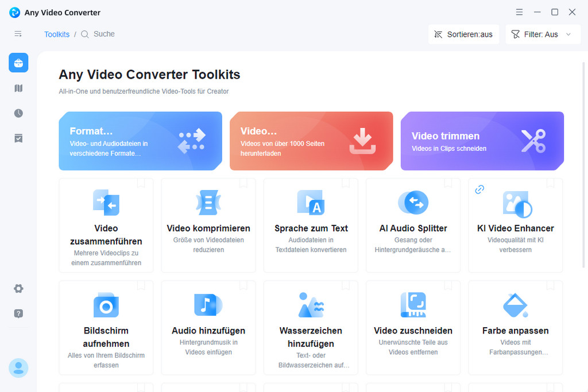Open the help question mark icon
588x392 pixels.
tap(18, 314)
